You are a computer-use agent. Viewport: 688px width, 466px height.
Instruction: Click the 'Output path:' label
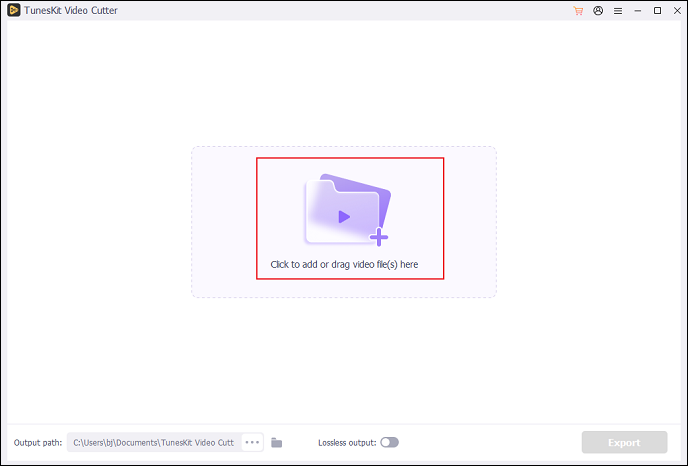click(38, 442)
